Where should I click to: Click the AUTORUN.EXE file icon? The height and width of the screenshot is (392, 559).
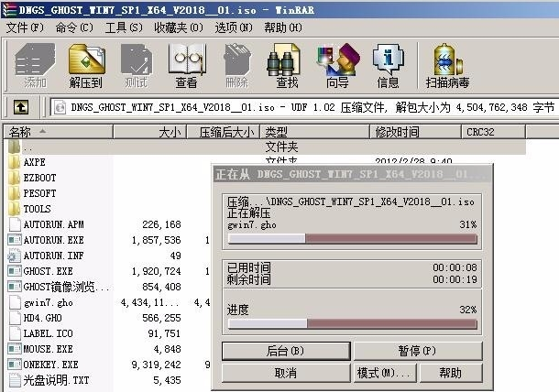(x=15, y=240)
